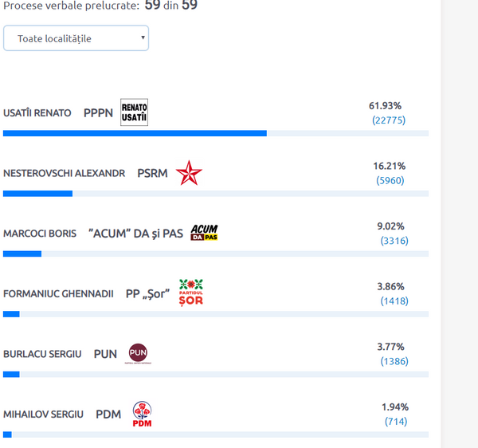The width and height of the screenshot is (478, 448).
Task: Click the vote count (714)
Action: point(396,422)
